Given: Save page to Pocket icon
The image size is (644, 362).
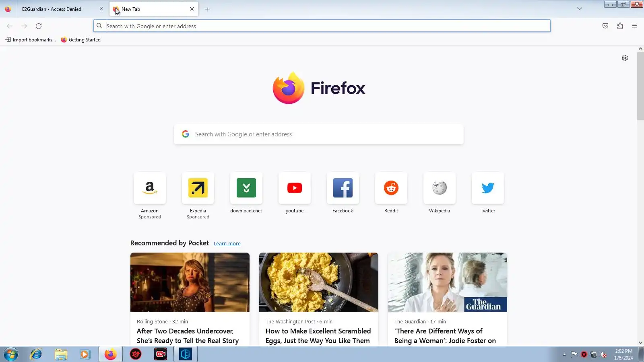Looking at the screenshot, I should [605, 26].
